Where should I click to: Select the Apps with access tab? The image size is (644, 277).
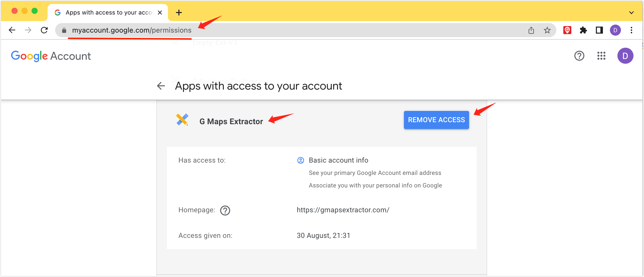pyautogui.click(x=108, y=13)
